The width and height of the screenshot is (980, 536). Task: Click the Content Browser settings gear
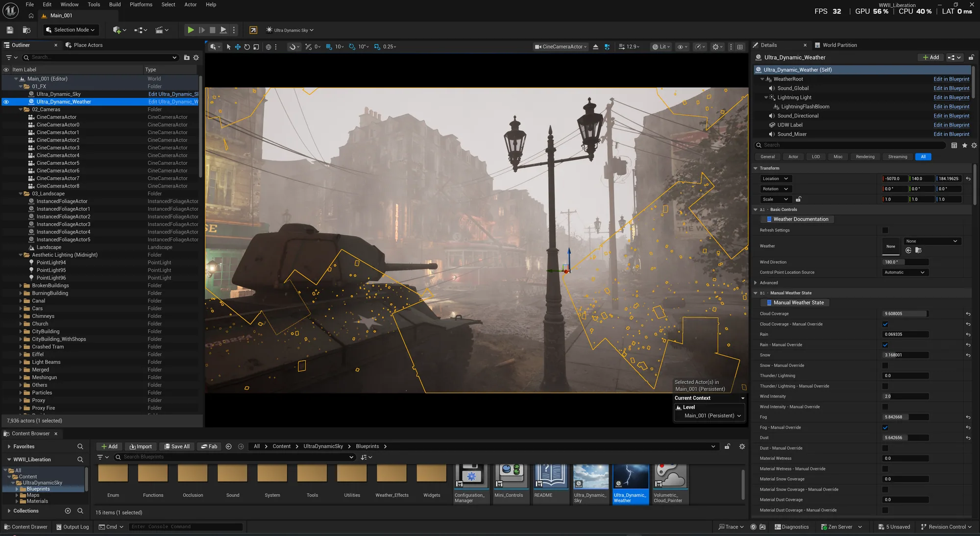[x=742, y=446]
